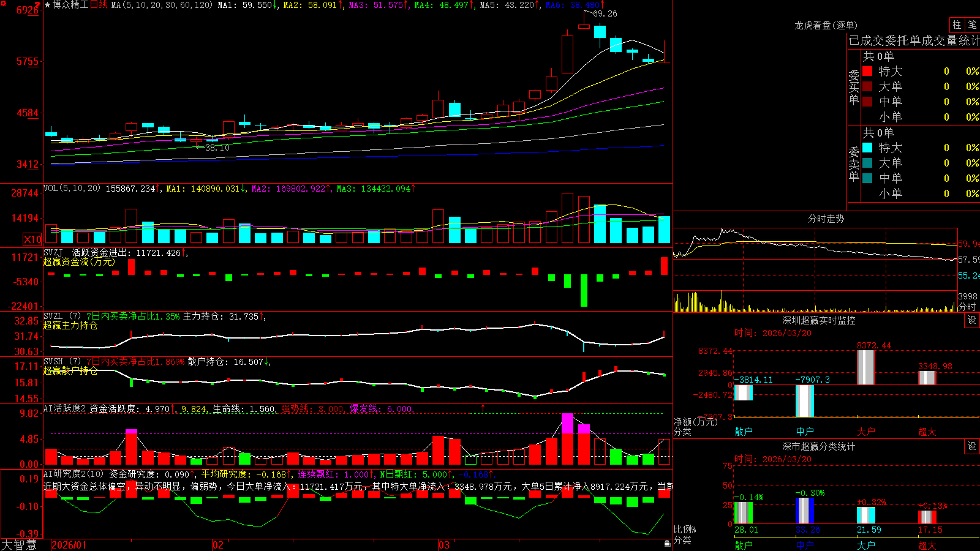The height and width of the screenshot is (551, 980).
Task: Click the dark red 中单 buy-order swatch
Action: 867,102
